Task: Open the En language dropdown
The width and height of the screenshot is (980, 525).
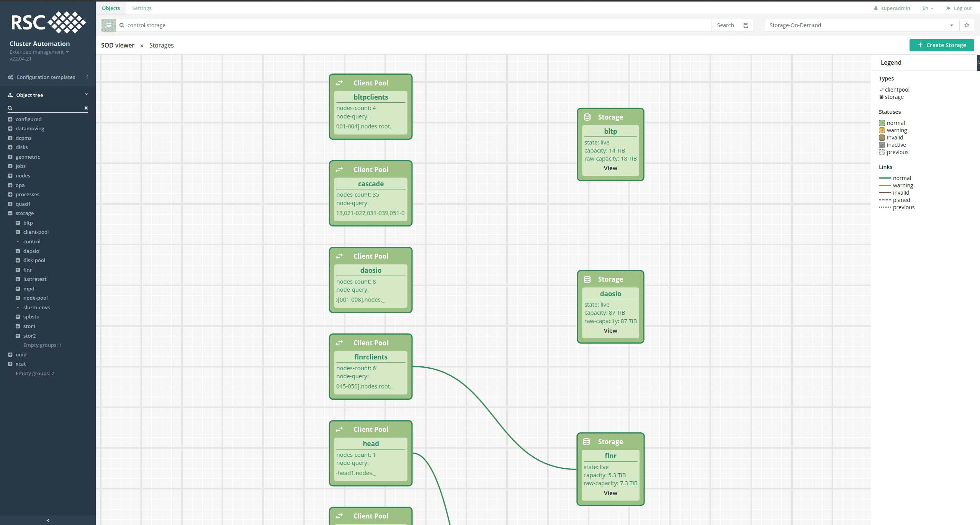Action: (x=928, y=8)
